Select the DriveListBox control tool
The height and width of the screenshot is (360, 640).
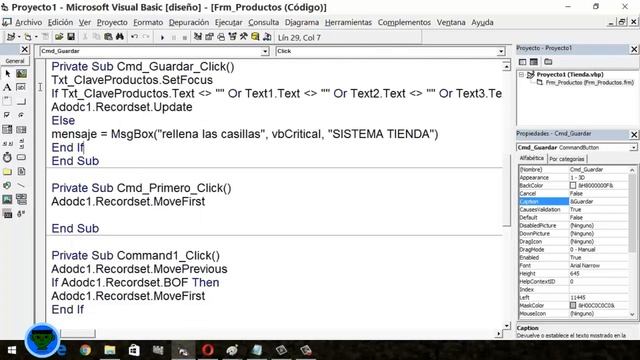click(x=21, y=157)
